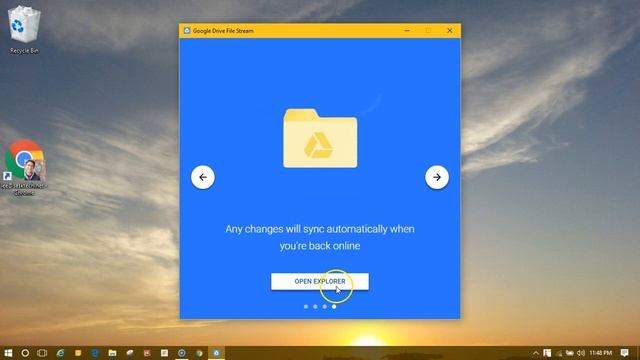The height and width of the screenshot is (360, 640).
Task: Click the OPEN EXPLORER button
Action: [320, 281]
